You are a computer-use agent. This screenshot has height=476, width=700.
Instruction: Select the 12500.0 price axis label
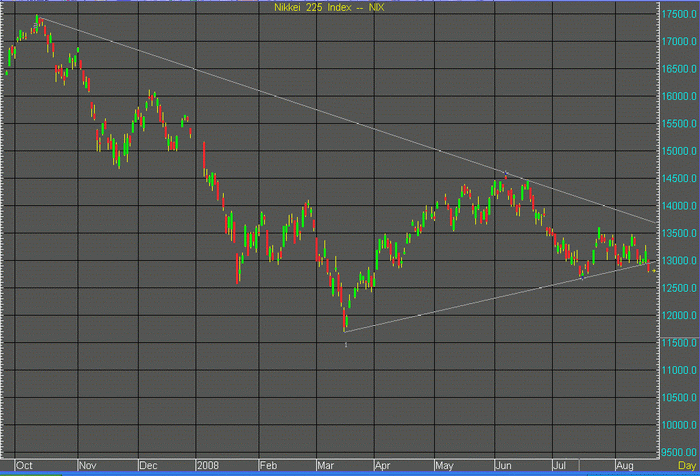[x=679, y=288]
